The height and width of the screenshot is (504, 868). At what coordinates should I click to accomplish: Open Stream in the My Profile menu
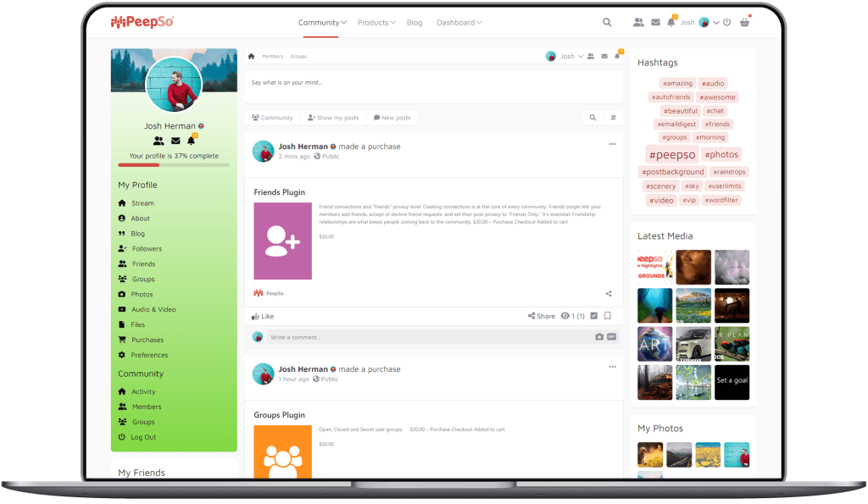[136, 203]
